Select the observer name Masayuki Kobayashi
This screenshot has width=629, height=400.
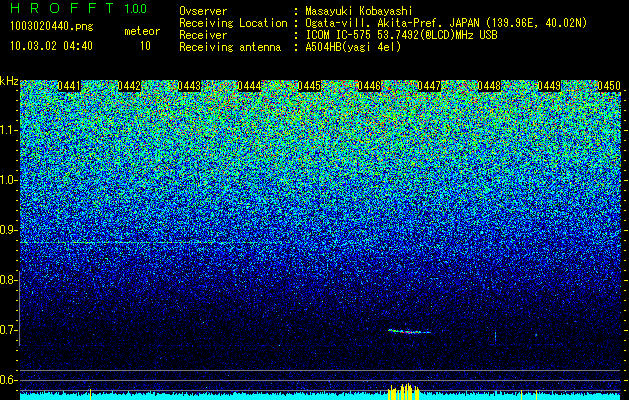(358, 11)
